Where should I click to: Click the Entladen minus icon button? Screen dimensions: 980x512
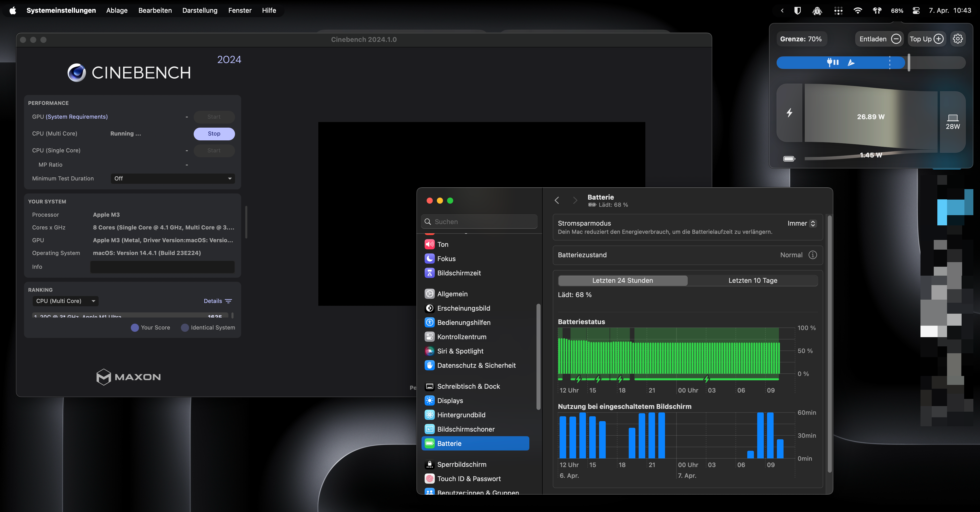tap(896, 39)
